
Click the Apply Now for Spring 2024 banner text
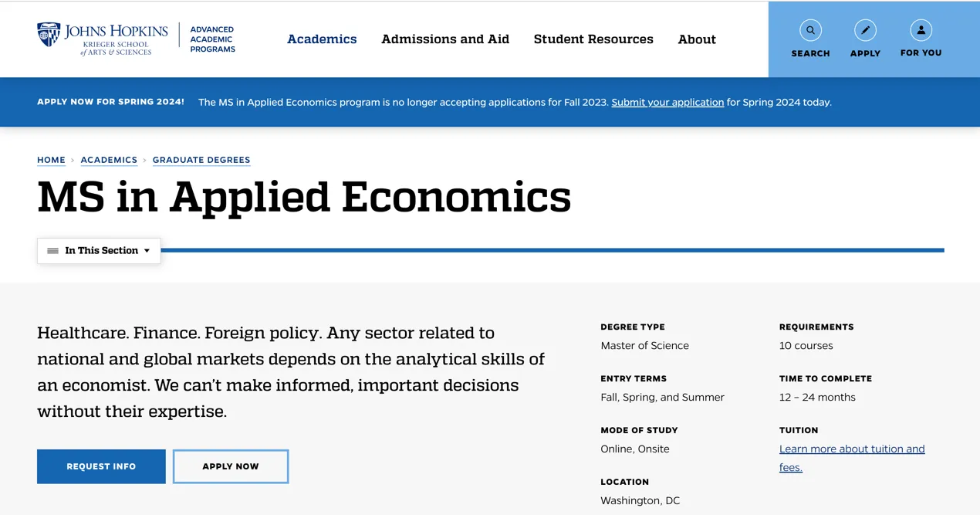point(110,102)
